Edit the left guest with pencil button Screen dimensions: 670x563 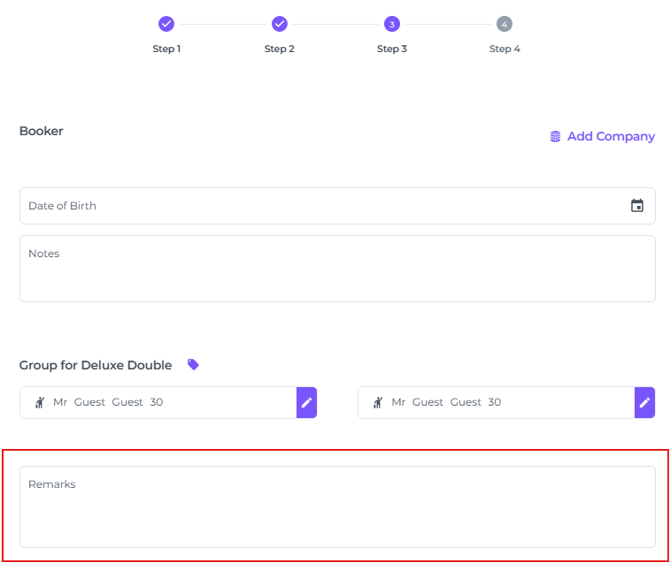[x=307, y=402]
